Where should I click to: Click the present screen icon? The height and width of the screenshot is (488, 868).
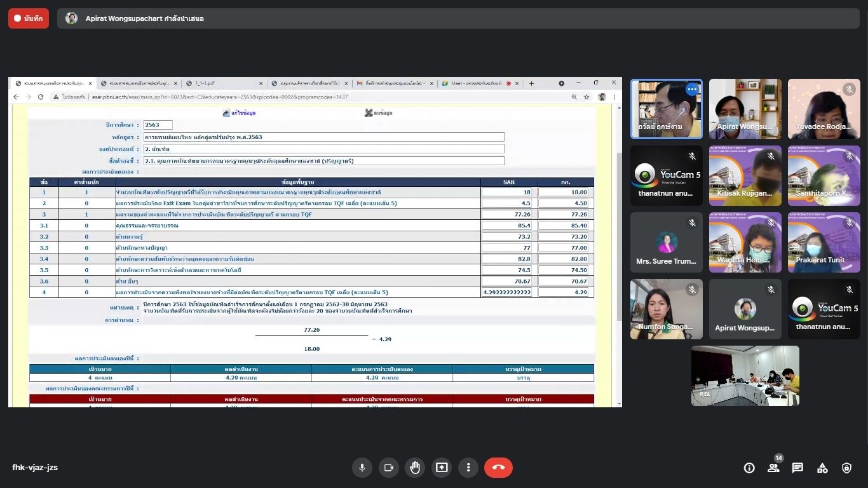(442, 468)
